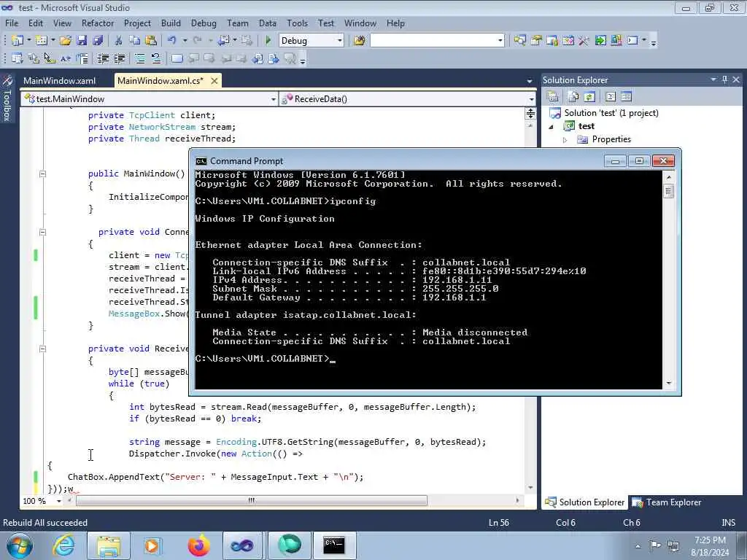Click the Save All toolbar icon
747x560 pixels.
[98, 41]
